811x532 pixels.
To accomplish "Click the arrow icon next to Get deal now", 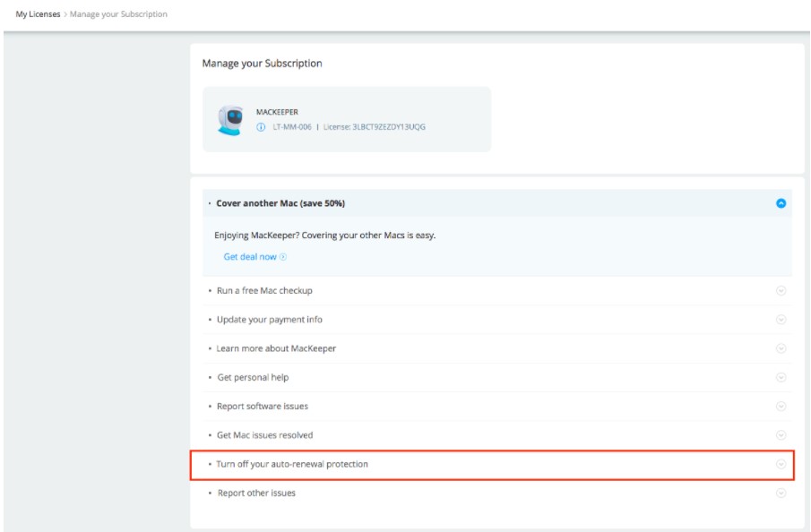I will (283, 256).
